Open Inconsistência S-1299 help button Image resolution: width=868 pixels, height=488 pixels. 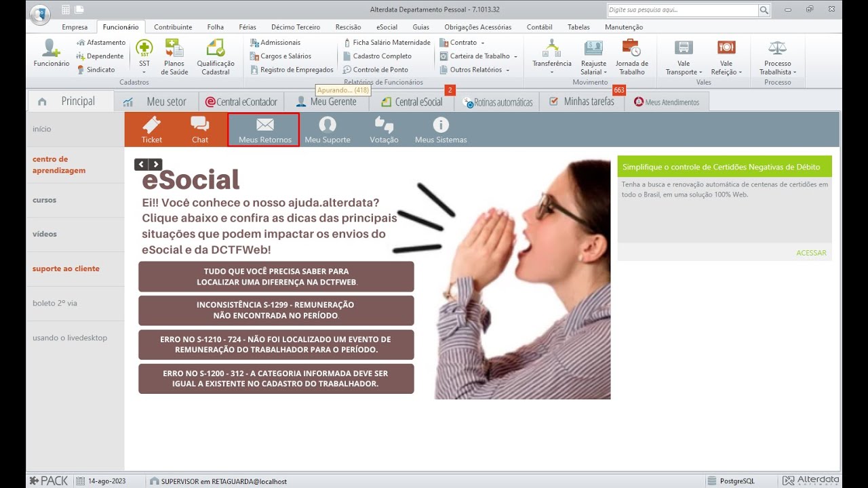(x=276, y=310)
